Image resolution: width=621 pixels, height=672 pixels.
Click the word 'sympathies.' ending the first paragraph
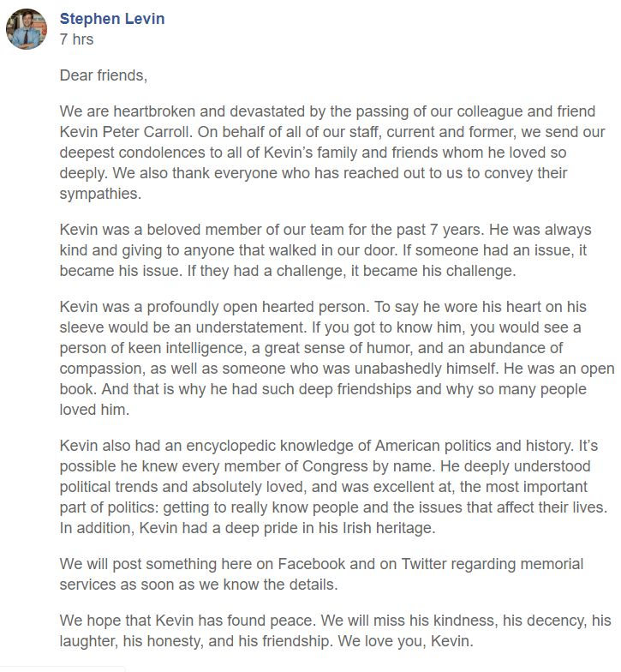tap(100, 194)
